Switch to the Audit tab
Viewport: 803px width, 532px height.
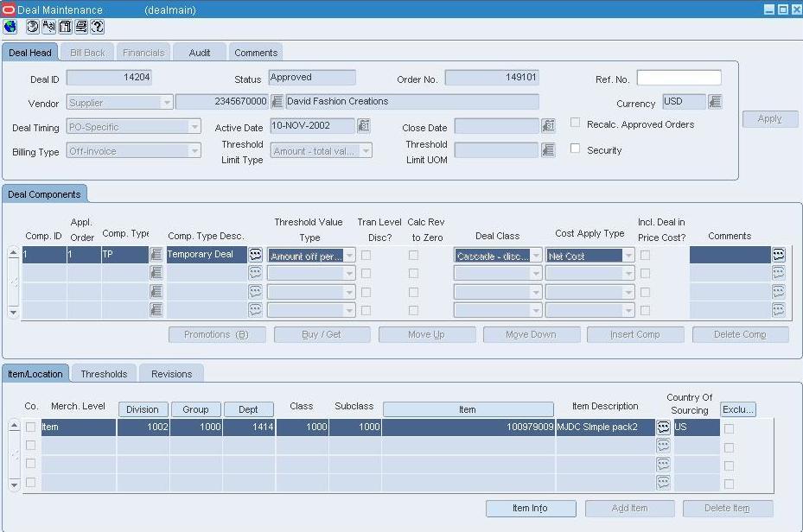pos(200,53)
